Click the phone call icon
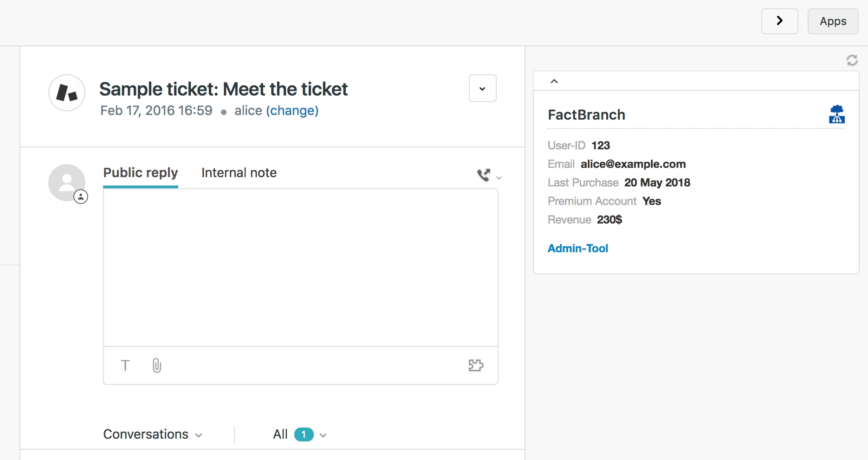 tap(484, 175)
